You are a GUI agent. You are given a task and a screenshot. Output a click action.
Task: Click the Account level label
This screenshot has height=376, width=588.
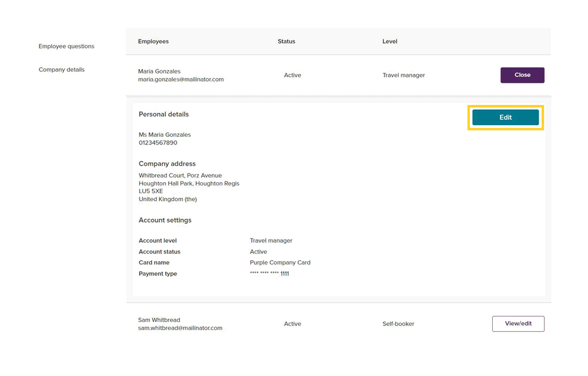coord(158,240)
